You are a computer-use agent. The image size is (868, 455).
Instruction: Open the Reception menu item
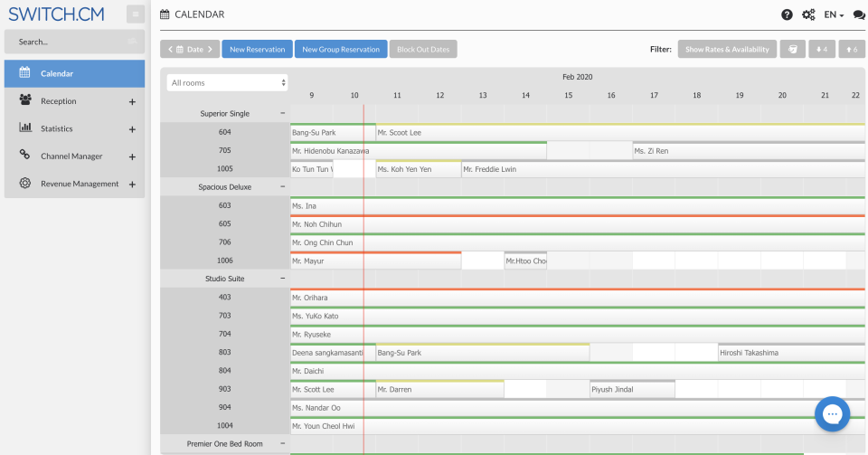tap(75, 101)
